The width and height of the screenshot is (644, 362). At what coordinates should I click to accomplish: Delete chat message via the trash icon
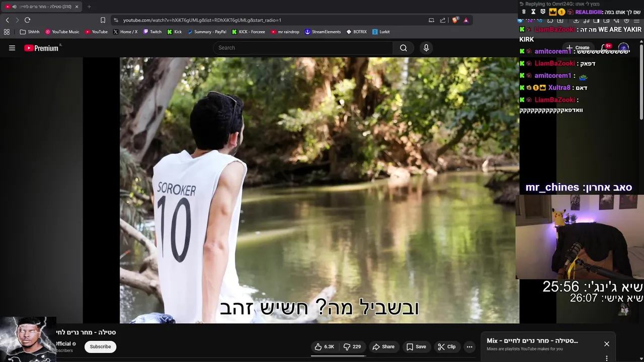(524, 12)
